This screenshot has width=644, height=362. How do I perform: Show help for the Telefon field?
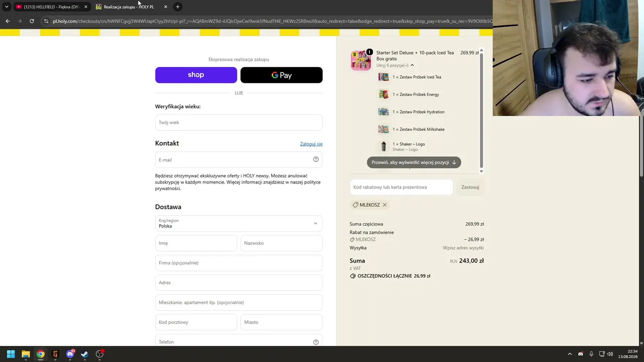316,342
